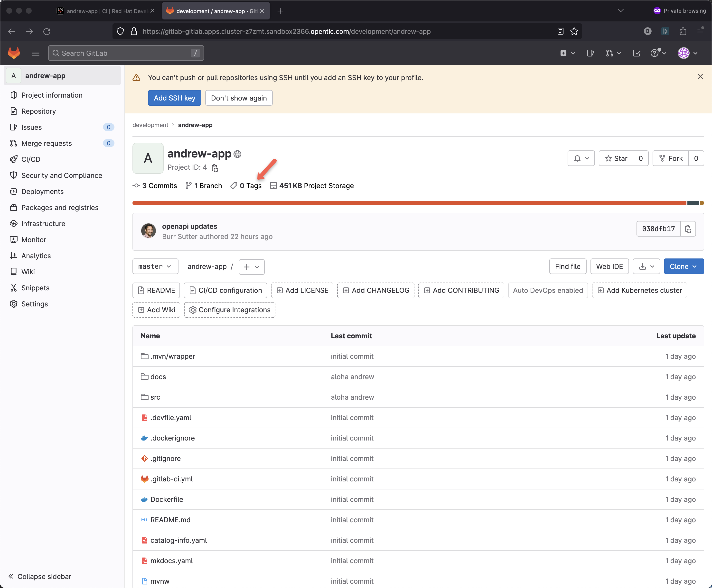Toggle Firefox reader view
This screenshot has height=588, width=712.
[x=560, y=31]
